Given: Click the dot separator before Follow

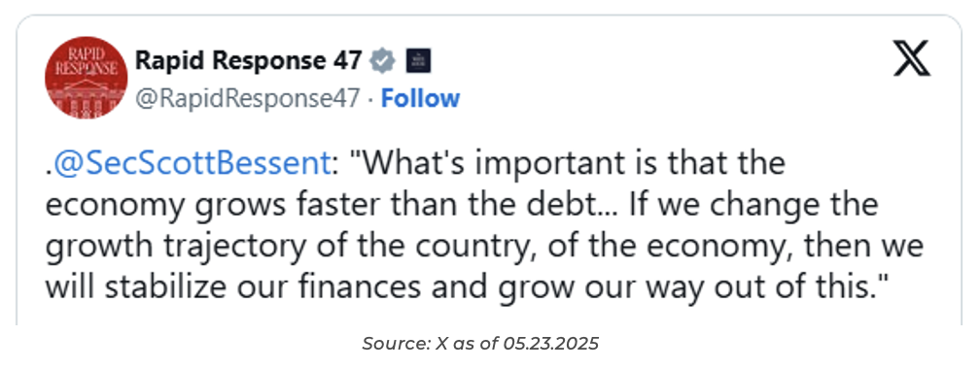Looking at the screenshot, I should 370,99.
